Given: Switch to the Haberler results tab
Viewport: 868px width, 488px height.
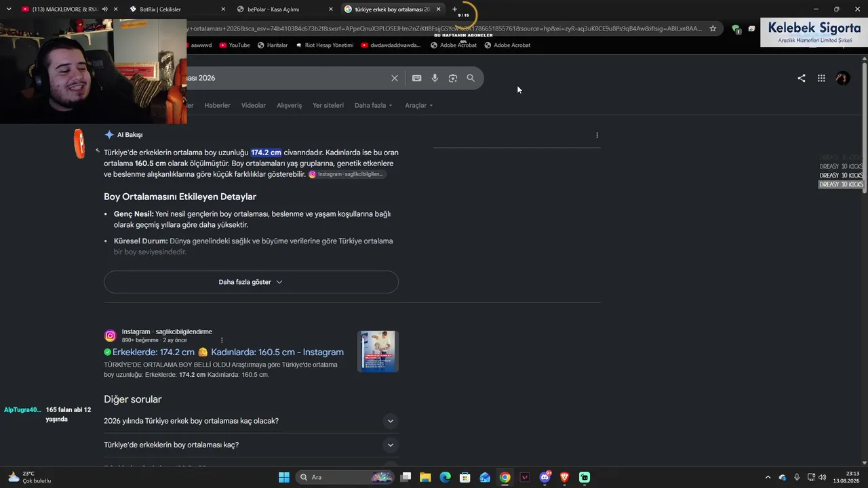Looking at the screenshot, I should pyautogui.click(x=218, y=106).
